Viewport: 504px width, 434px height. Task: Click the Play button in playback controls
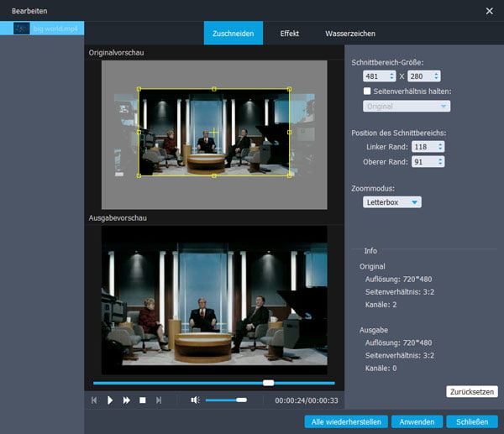110,400
